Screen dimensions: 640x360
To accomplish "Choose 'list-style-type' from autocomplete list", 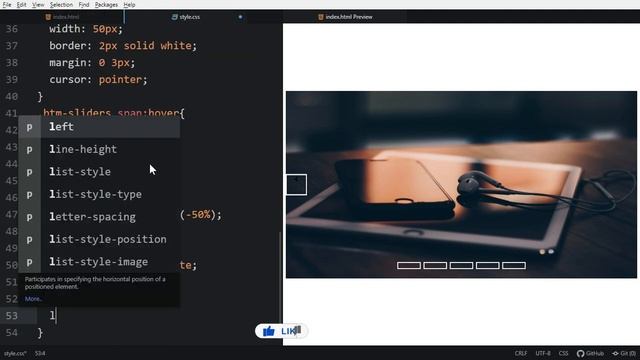I will [x=99, y=194].
